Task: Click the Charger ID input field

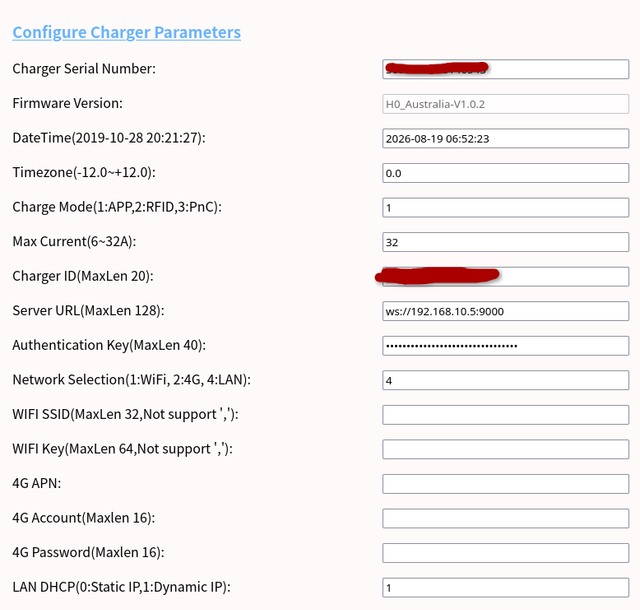Action: [506, 277]
